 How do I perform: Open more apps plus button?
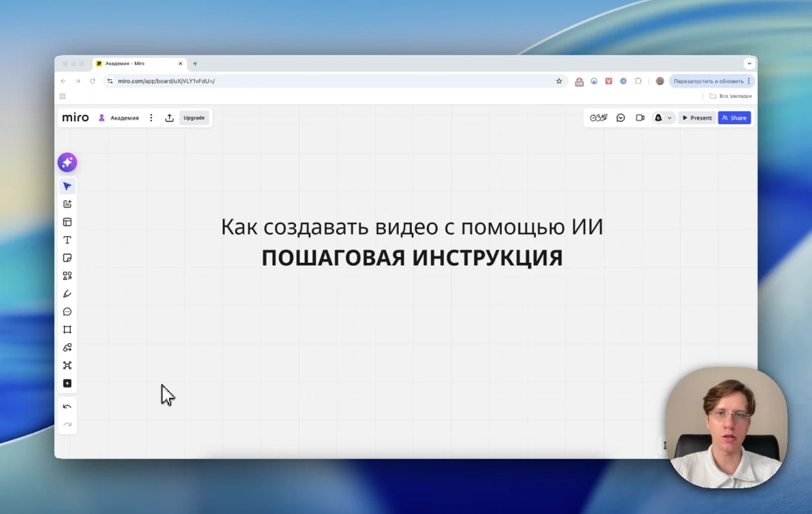click(x=67, y=384)
